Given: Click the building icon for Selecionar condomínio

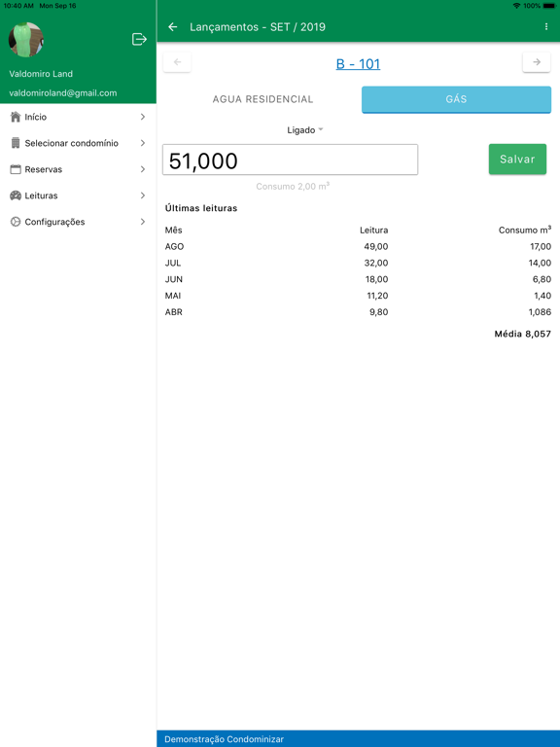Looking at the screenshot, I should (16, 143).
